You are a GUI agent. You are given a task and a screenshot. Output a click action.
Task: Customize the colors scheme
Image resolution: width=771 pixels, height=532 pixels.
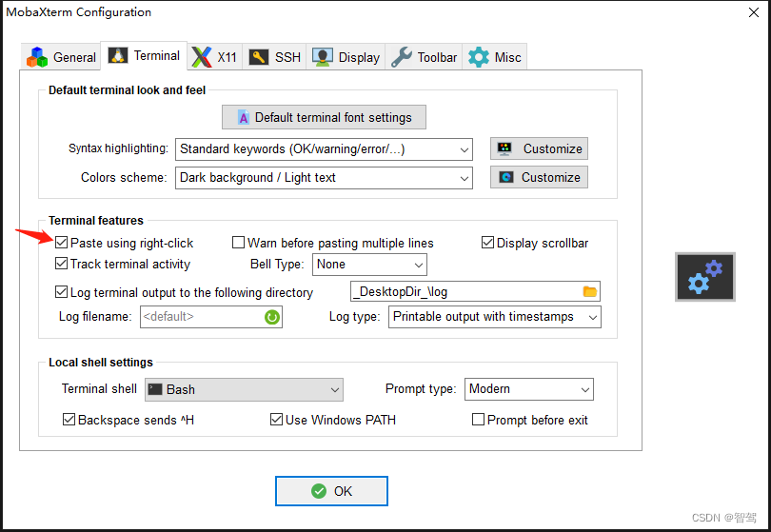539,177
